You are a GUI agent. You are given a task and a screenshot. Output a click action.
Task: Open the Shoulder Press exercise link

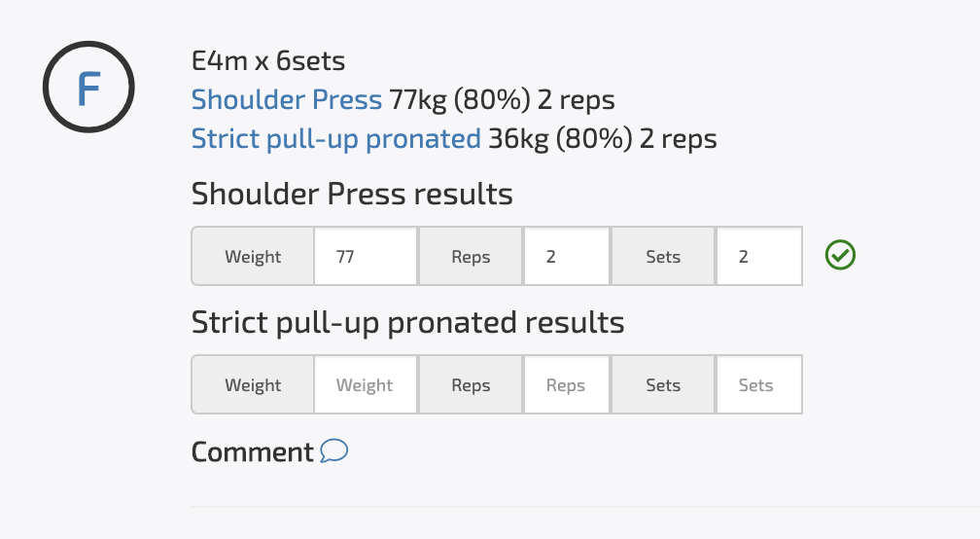286,99
